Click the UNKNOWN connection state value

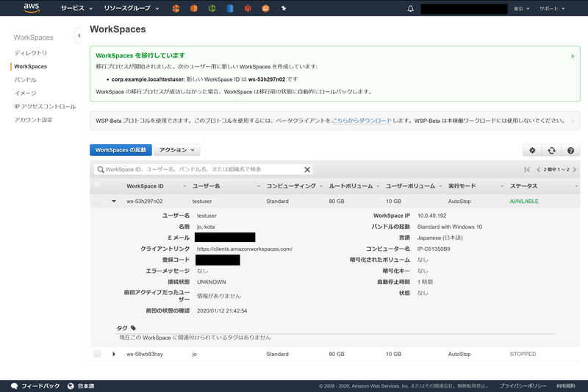(x=212, y=282)
